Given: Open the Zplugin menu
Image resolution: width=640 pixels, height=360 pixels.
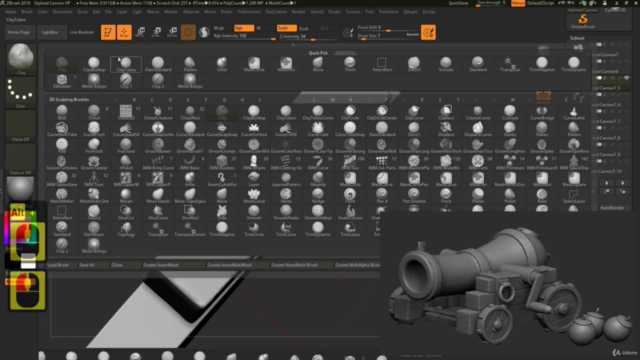Looking at the screenshot, I should 411,12.
